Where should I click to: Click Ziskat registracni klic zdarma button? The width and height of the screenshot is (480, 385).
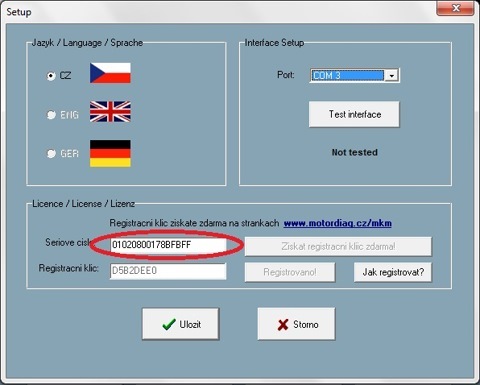pyautogui.click(x=338, y=247)
